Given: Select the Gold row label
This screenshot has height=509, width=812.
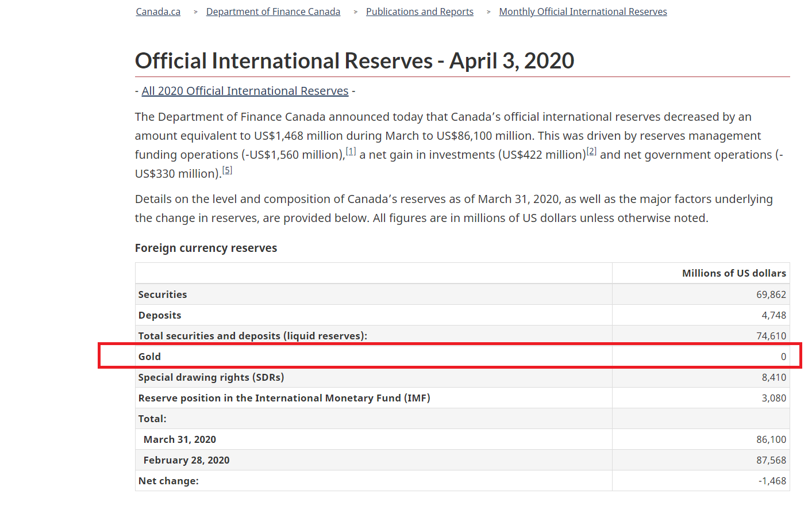Looking at the screenshot, I should click(149, 357).
